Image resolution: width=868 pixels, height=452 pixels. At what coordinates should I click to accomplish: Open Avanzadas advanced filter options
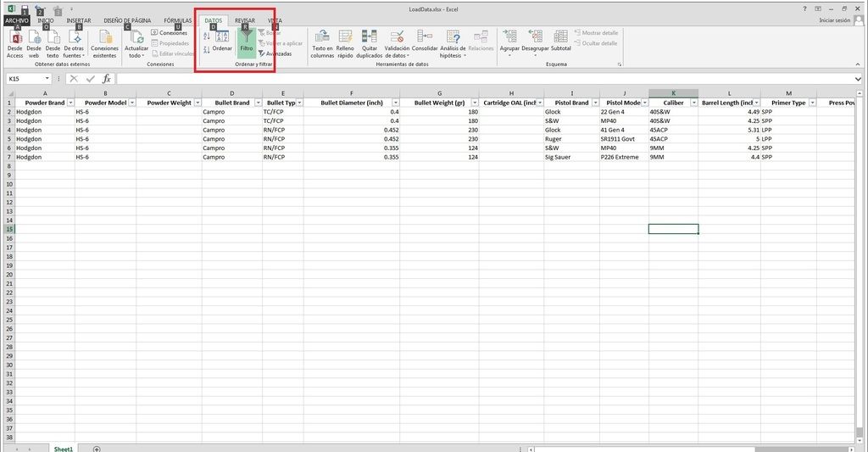(x=275, y=53)
